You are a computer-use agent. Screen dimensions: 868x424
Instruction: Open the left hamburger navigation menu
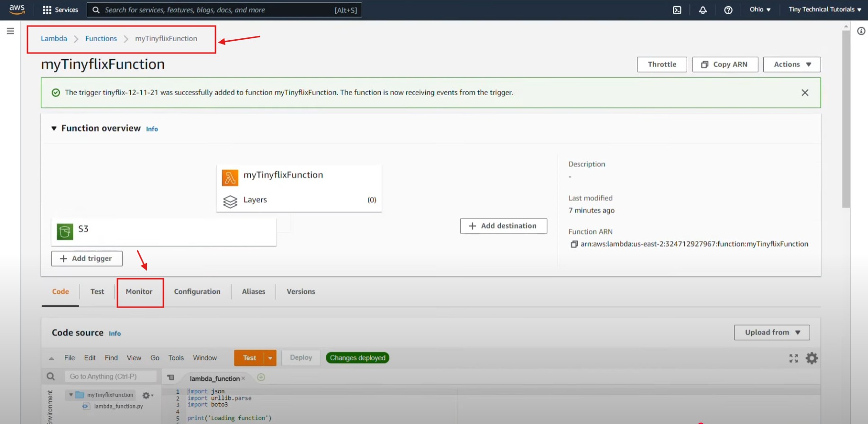coord(10,31)
